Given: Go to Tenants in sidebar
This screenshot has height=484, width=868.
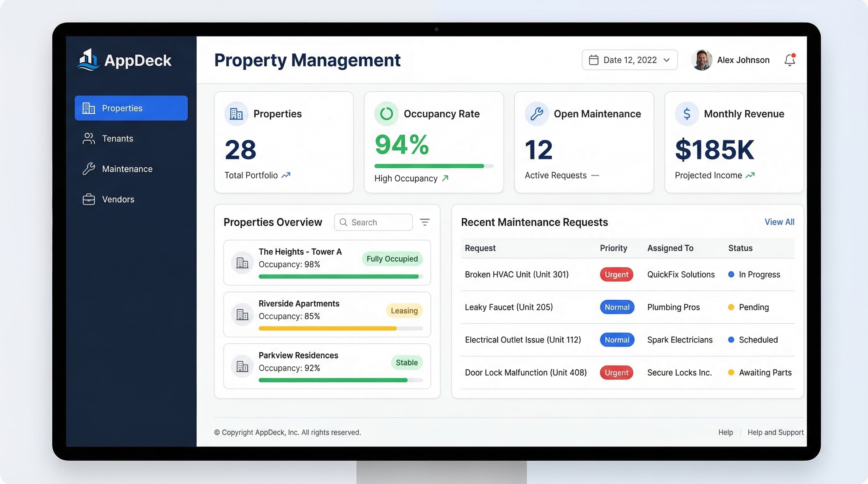Looking at the screenshot, I should [x=131, y=138].
